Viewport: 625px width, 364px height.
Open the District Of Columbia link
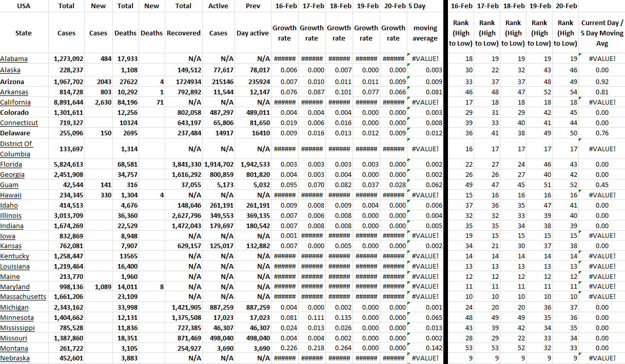click(x=15, y=149)
